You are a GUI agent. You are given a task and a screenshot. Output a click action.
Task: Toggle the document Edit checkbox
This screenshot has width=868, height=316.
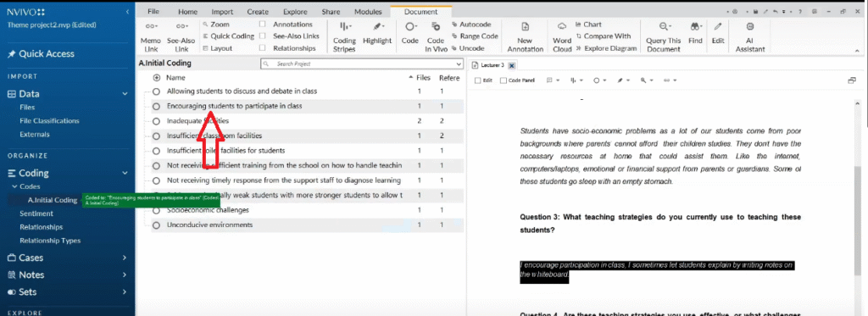coord(478,80)
